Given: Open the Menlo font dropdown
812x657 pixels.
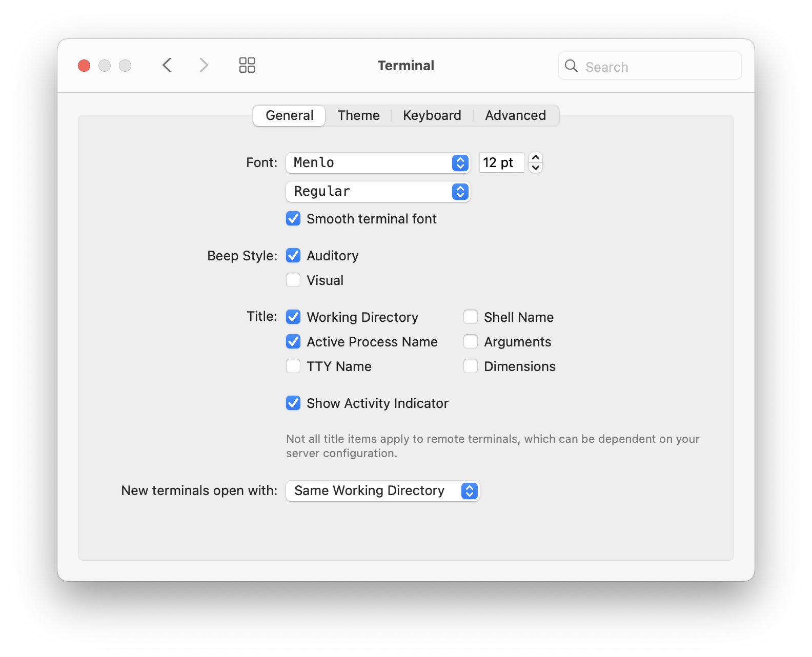Looking at the screenshot, I should pos(378,162).
